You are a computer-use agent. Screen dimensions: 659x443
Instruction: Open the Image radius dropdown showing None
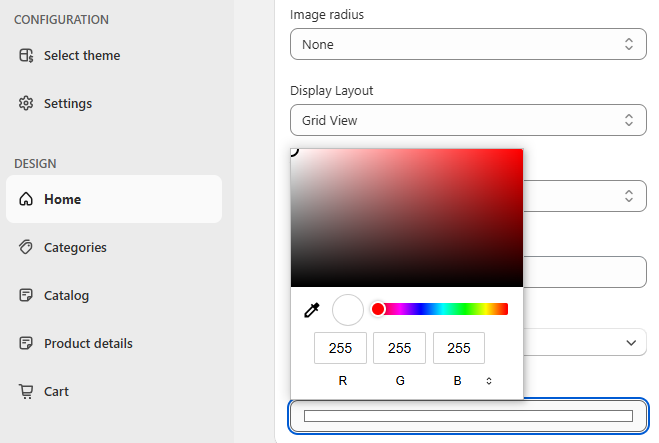[x=468, y=44]
